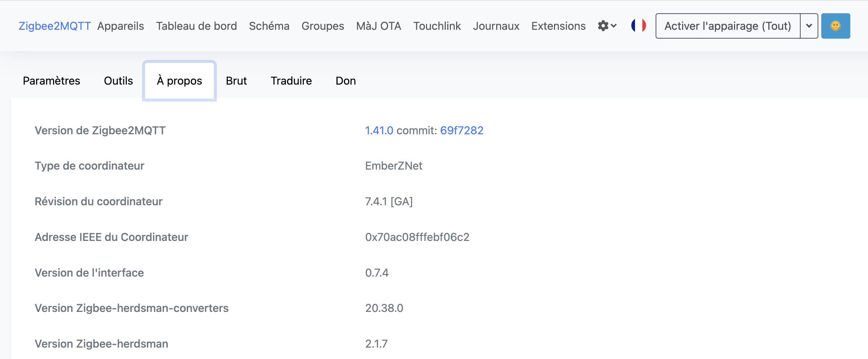This screenshot has width=868, height=359.
Task: Open commit 69f7282 link
Action: pyautogui.click(x=462, y=131)
